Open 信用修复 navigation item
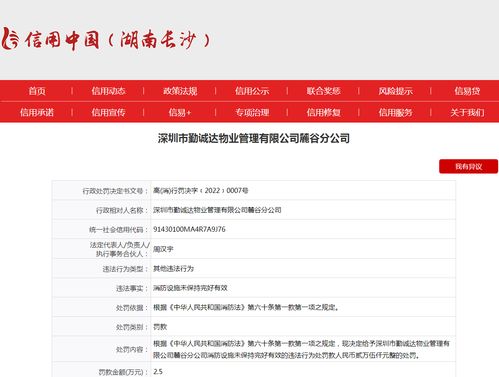This screenshot has height=377, width=499. point(324,112)
